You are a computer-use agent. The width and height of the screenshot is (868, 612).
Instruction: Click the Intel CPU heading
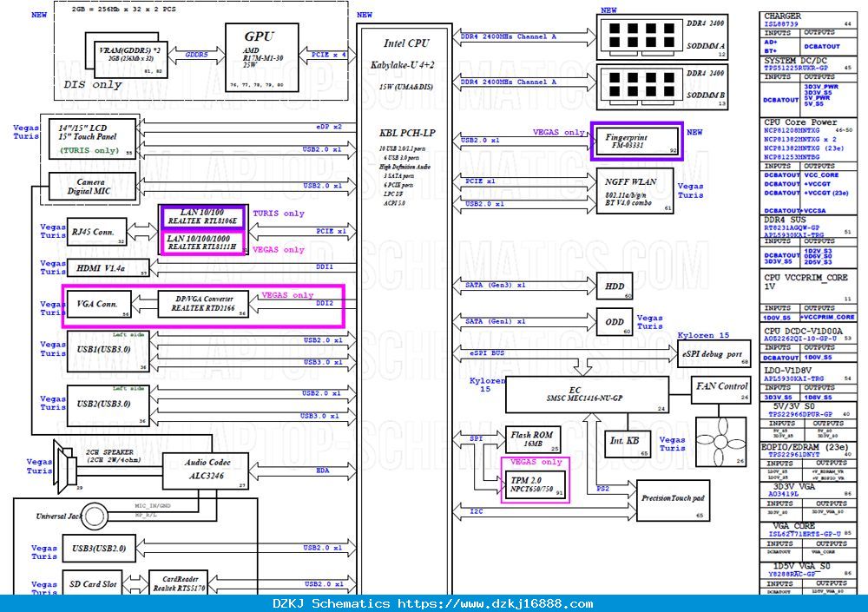coord(406,43)
